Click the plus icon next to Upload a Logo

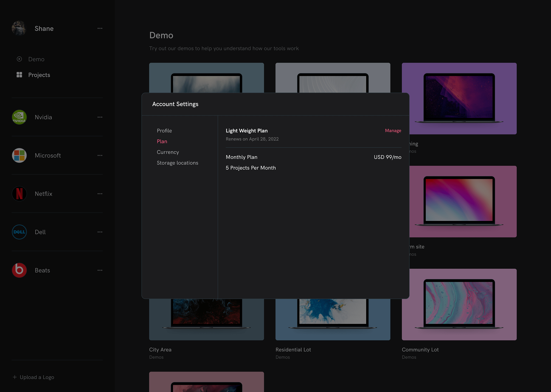click(x=15, y=377)
